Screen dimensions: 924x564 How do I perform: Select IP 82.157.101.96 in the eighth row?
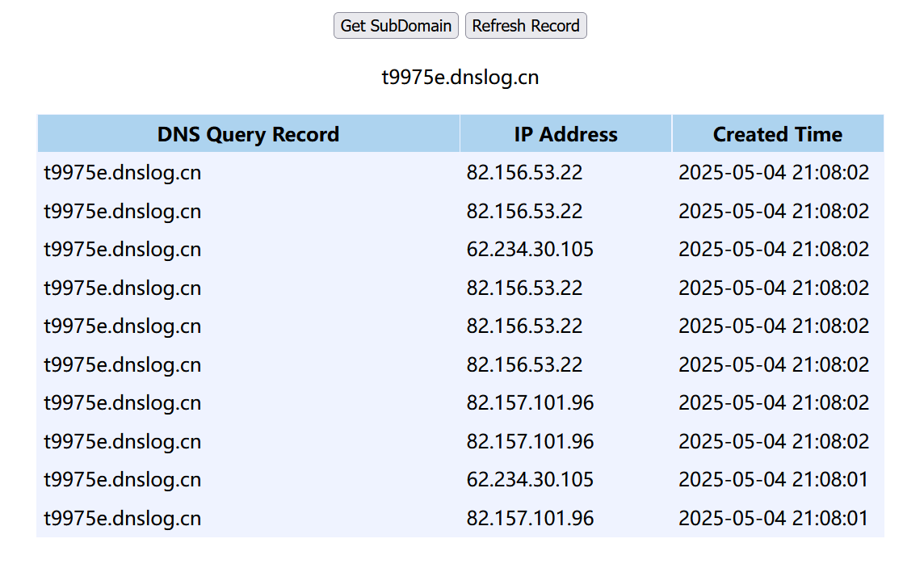pos(530,442)
